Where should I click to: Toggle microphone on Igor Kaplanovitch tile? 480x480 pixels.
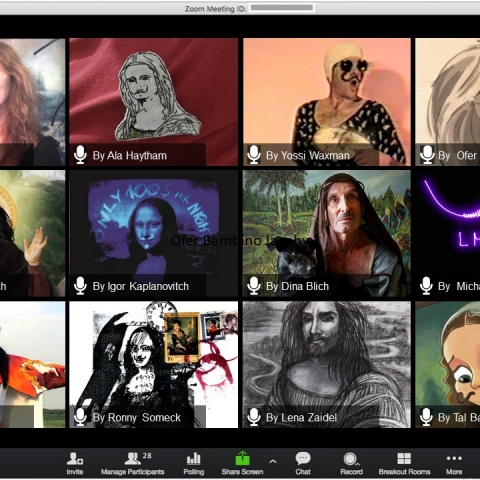[x=80, y=286]
